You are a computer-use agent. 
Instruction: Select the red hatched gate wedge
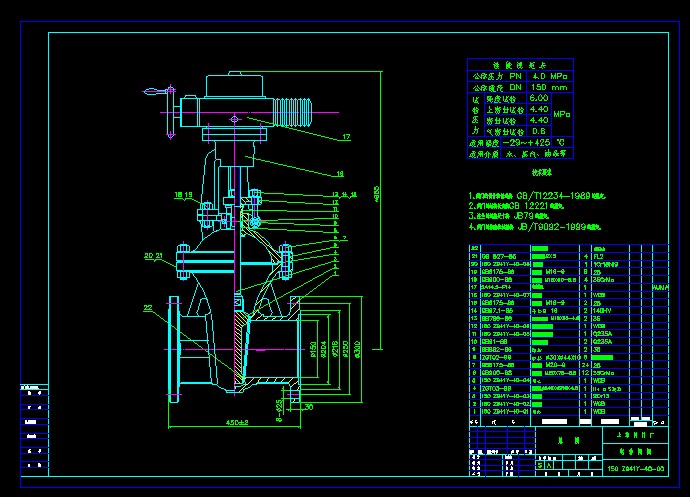click(238, 343)
